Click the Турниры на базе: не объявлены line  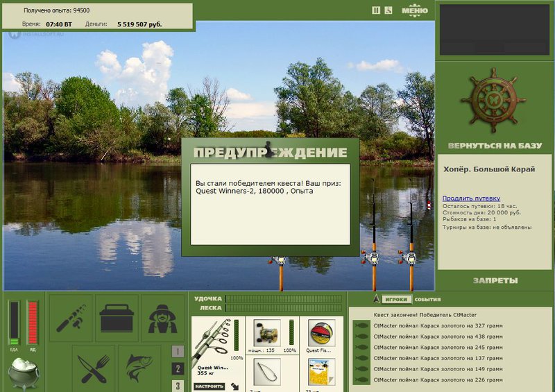pos(487,228)
